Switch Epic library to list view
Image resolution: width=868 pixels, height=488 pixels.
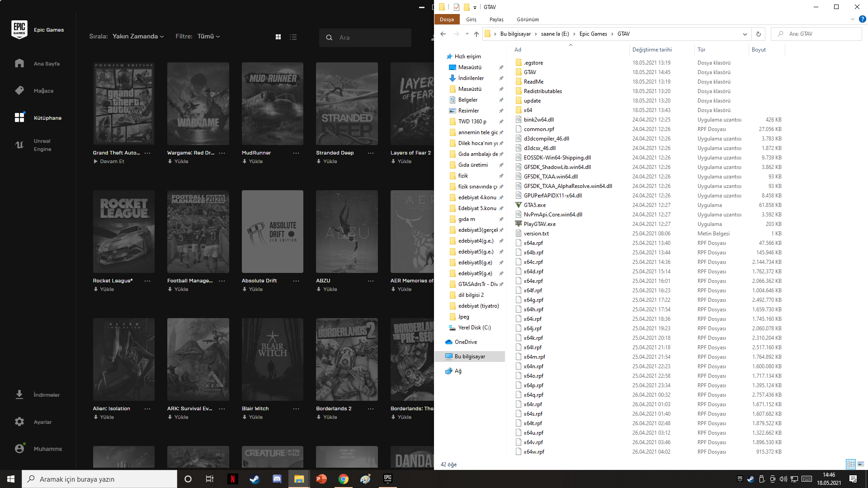pyautogui.click(x=293, y=37)
